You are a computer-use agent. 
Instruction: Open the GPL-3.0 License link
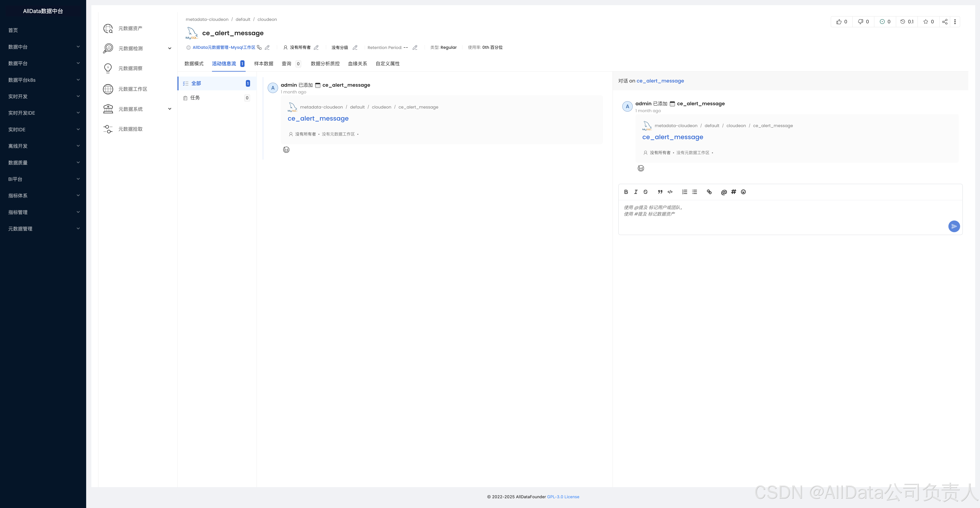(x=563, y=497)
